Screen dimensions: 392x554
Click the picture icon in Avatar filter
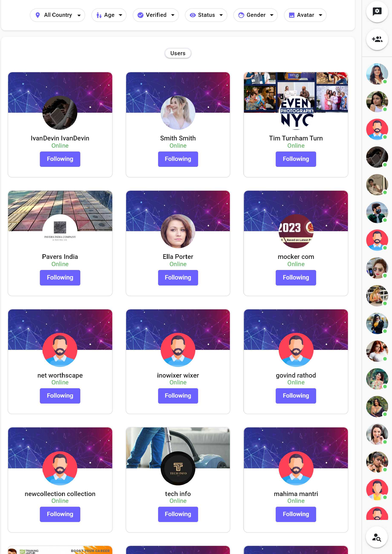point(291,15)
